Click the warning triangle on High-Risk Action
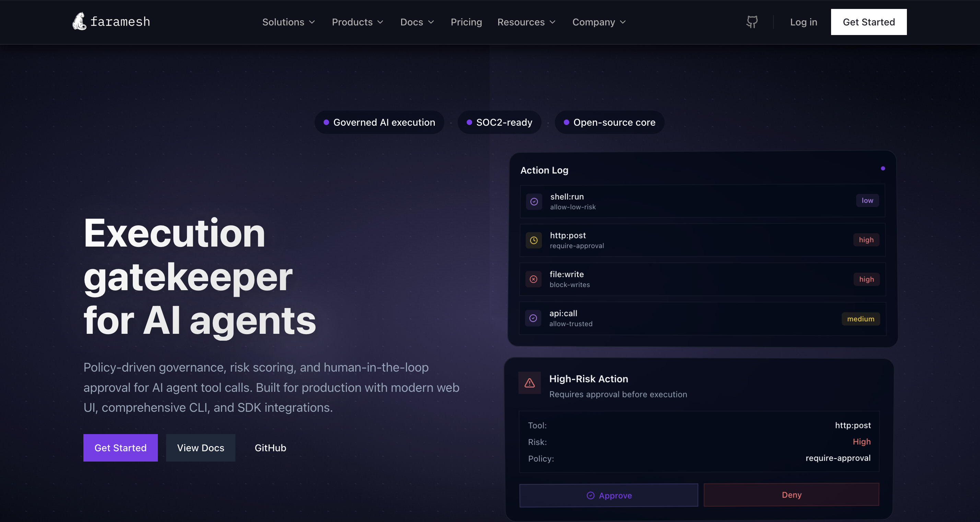This screenshot has height=522, width=980. 529,383
